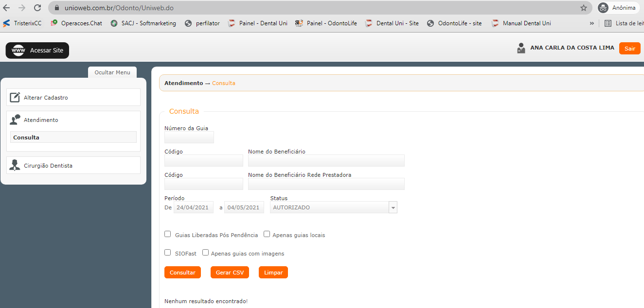Image resolution: width=644 pixels, height=308 pixels.
Task: Click the lock icon in the address bar
Action: [56, 8]
